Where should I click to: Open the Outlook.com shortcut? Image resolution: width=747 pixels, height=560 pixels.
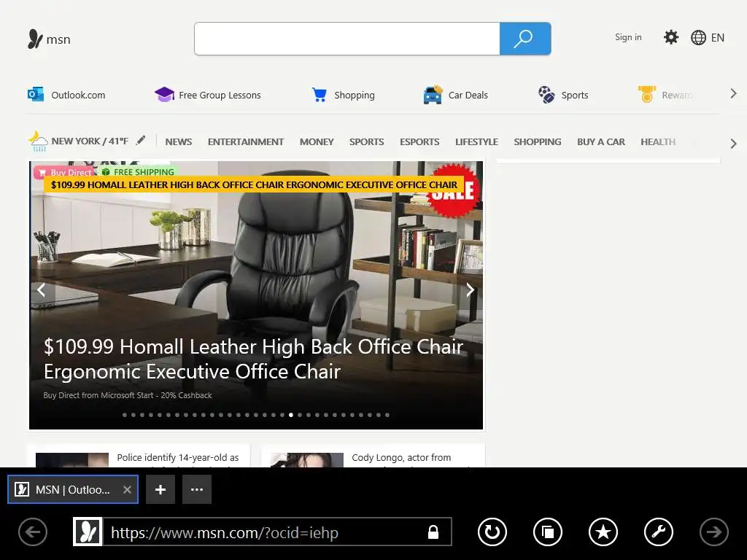66,95
